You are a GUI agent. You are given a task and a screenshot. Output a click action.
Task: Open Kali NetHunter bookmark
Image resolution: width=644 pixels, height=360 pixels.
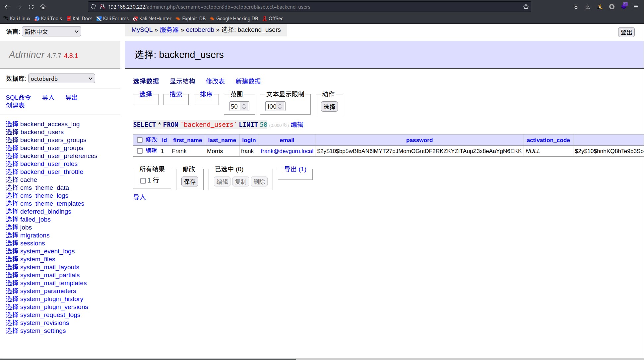click(x=152, y=19)
